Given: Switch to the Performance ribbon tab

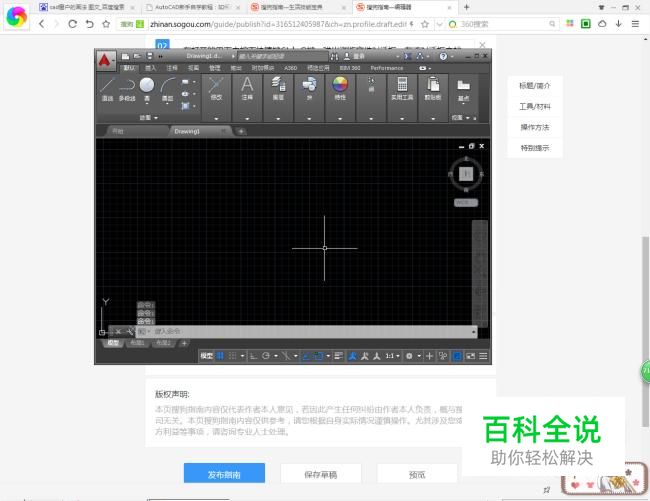Looking at the screenshot, I should pos(387,68).
